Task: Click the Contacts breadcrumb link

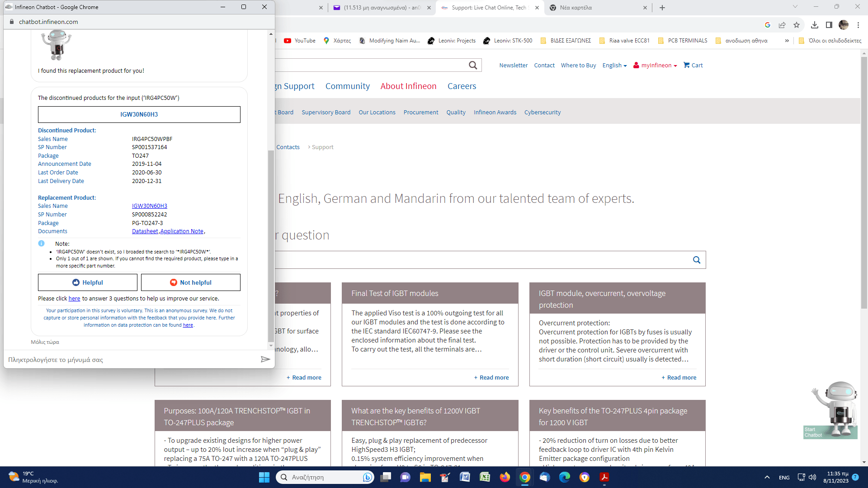Action: click(x=288, y=147)
